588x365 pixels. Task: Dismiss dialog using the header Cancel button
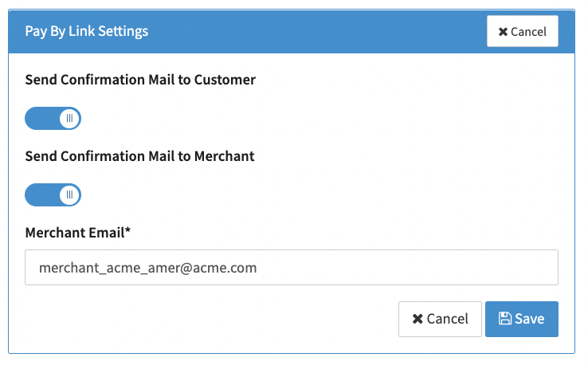pyautogui.click(x=522, y=32)
